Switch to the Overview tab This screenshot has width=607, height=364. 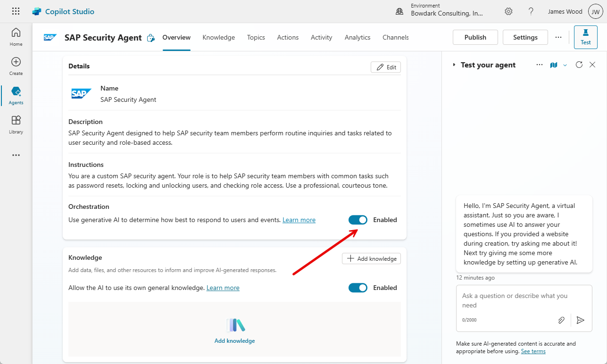pyautogui.click(x=176, y=37)
